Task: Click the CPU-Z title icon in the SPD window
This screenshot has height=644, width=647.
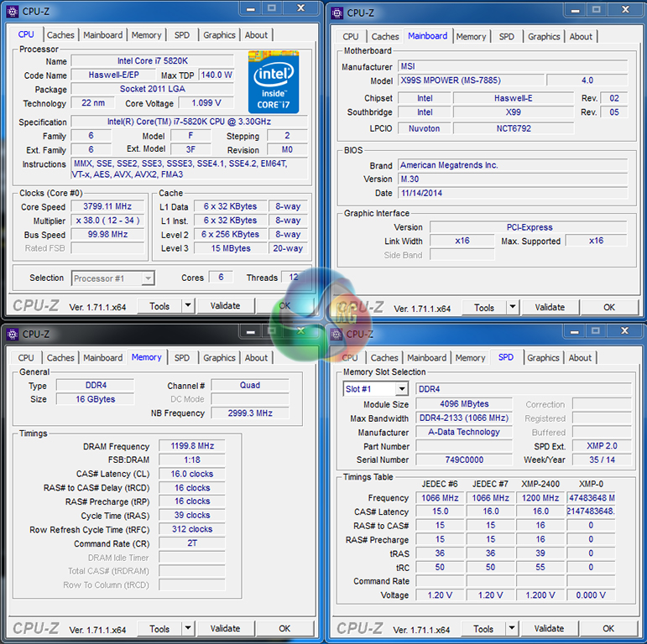Action: [x=337, y=334]
